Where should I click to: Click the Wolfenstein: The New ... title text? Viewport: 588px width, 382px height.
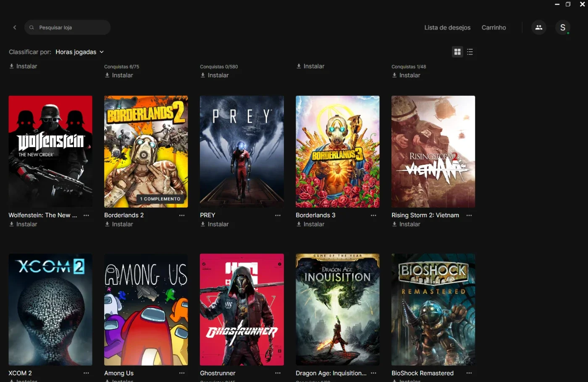[x=43, y=215]
